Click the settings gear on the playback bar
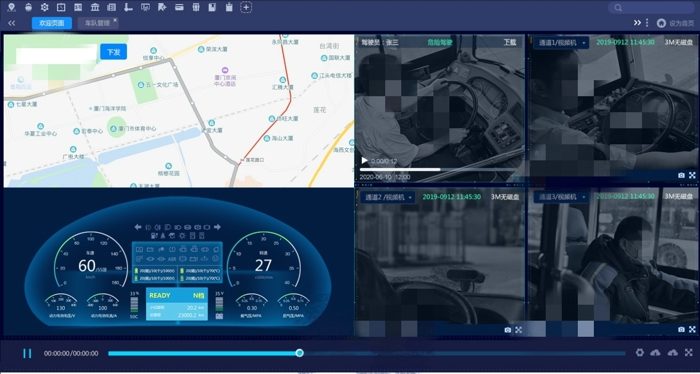700x374 pixels. click(x=640, y=353)
